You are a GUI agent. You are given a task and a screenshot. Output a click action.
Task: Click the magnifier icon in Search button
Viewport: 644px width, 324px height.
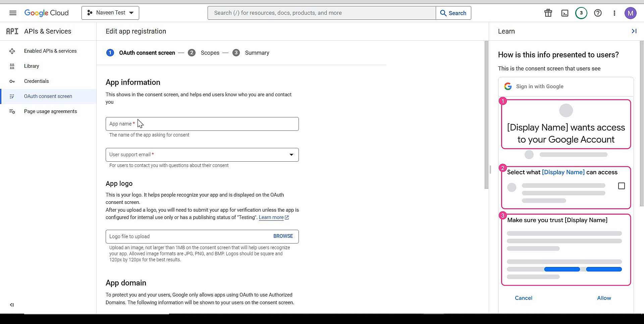pos(443,13)
